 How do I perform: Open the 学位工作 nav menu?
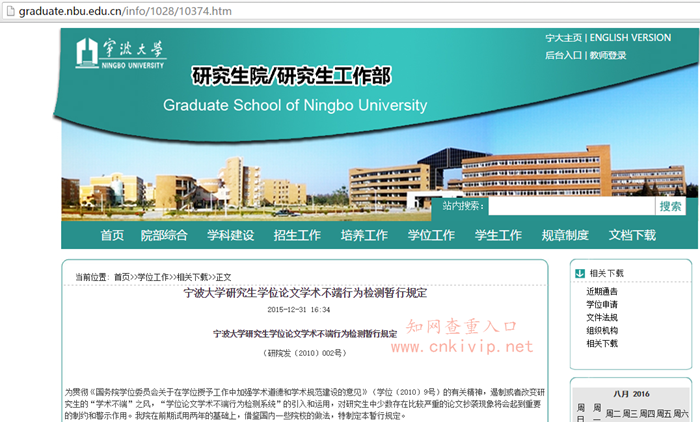(431, 235)
